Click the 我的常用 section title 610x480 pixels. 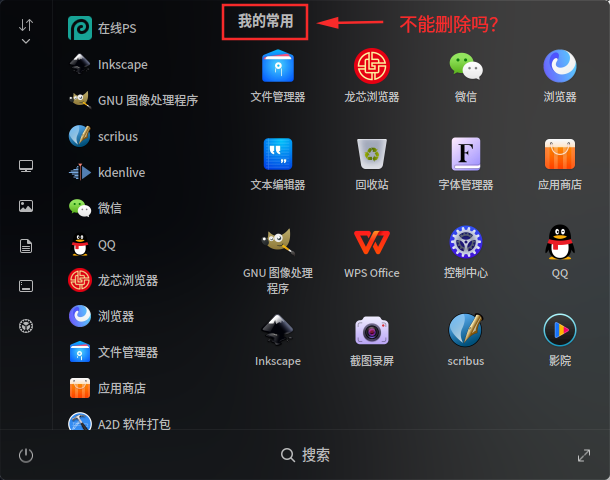265,21
